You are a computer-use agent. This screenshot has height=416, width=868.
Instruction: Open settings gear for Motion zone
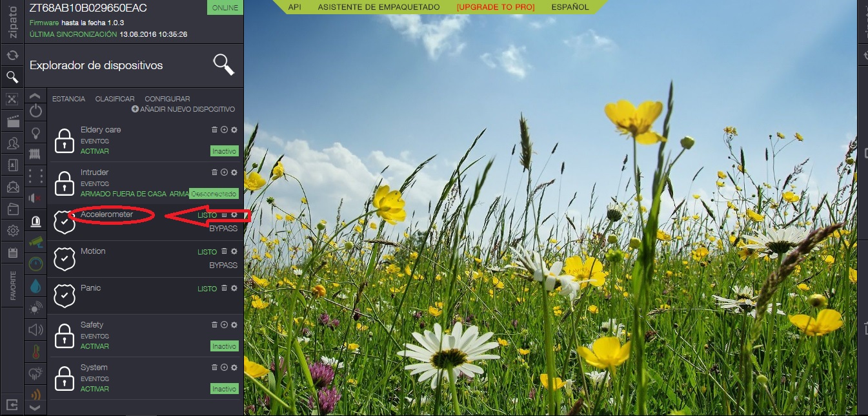(x=234, y=251)
